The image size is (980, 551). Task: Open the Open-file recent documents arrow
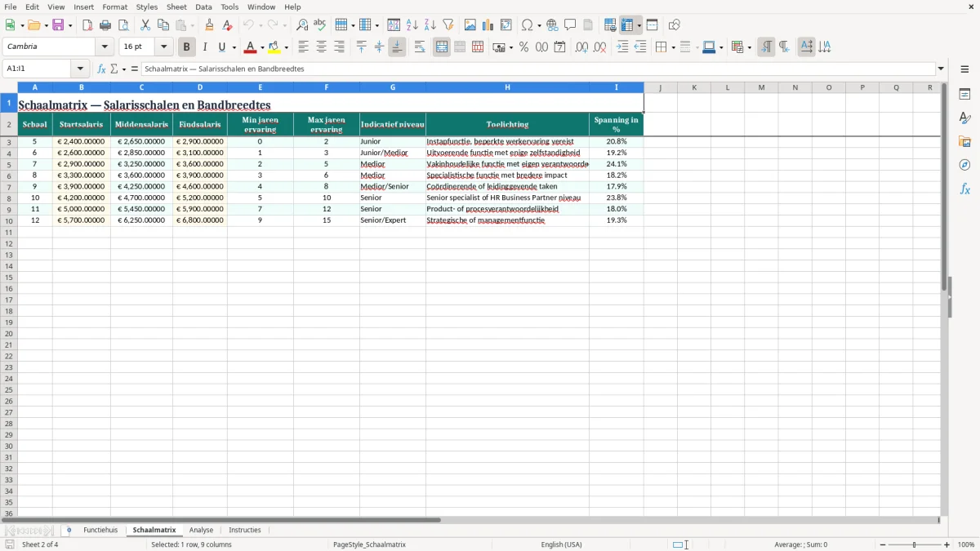click(x=46, y=25)
